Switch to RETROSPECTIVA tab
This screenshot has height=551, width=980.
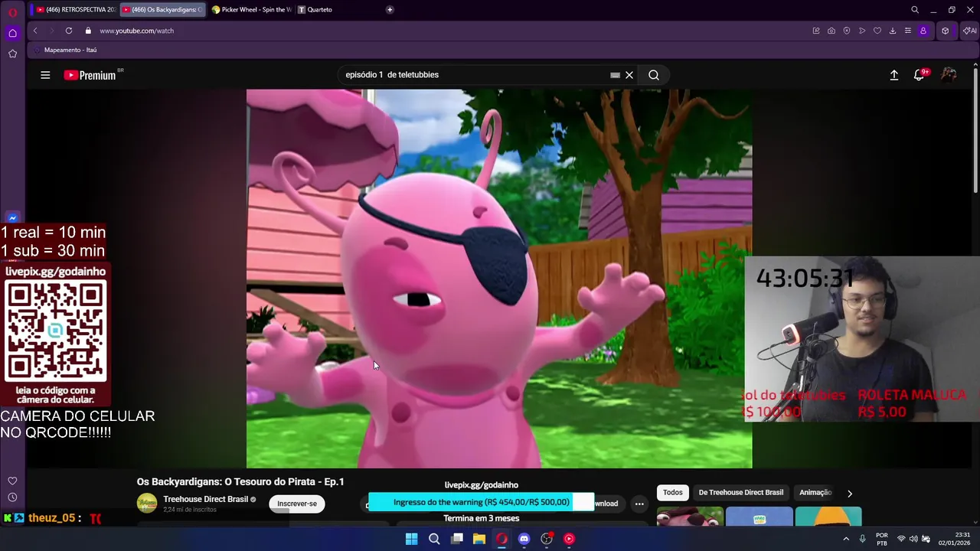[x=75, y=9]
